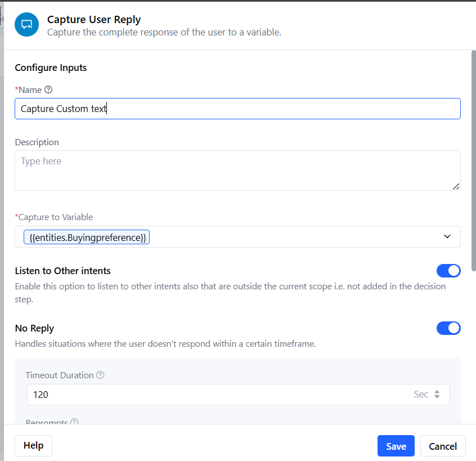Disable the Listen to Other intents toggle
Image resolution: width=476 pixels, height=461 pixels.
pyautogui.click(x=448, y=271)
